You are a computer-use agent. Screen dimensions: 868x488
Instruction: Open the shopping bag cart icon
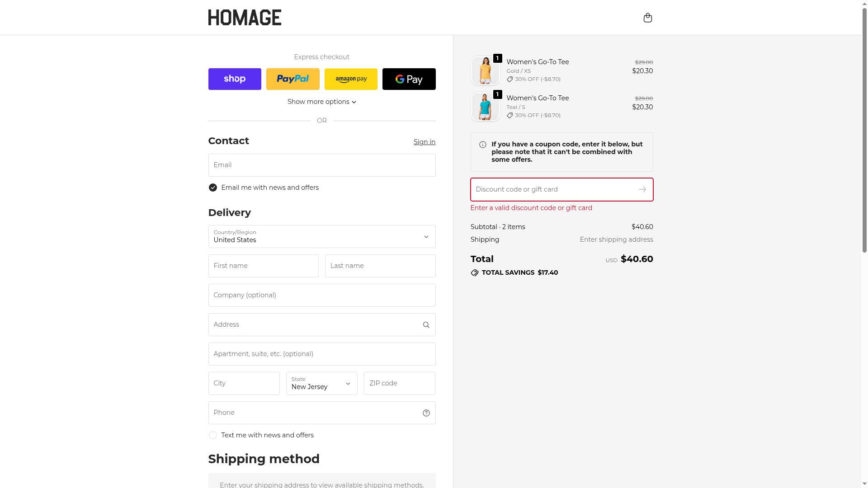point(647,18)
